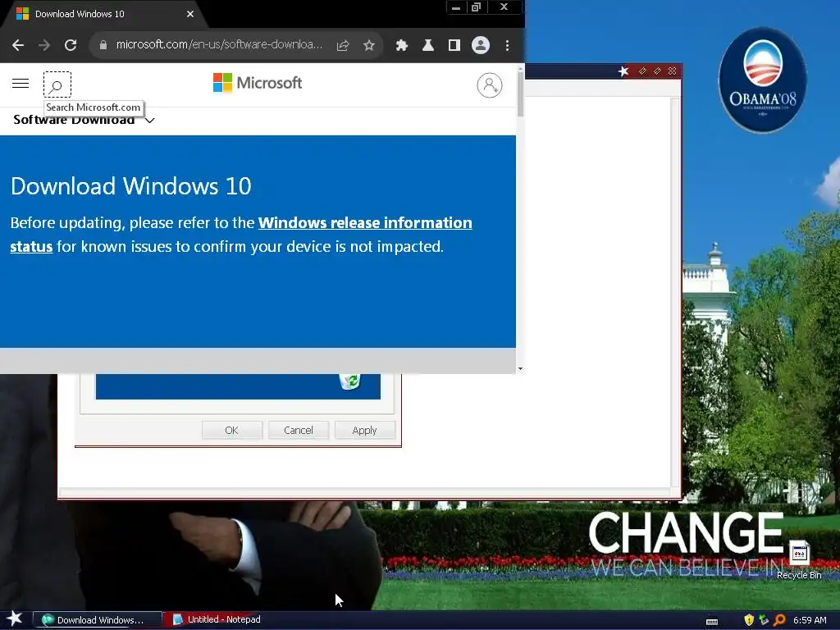This screenshot has width=840, height=630.
Task: Click the star icon in background window title bar
Action: (623, 71)
